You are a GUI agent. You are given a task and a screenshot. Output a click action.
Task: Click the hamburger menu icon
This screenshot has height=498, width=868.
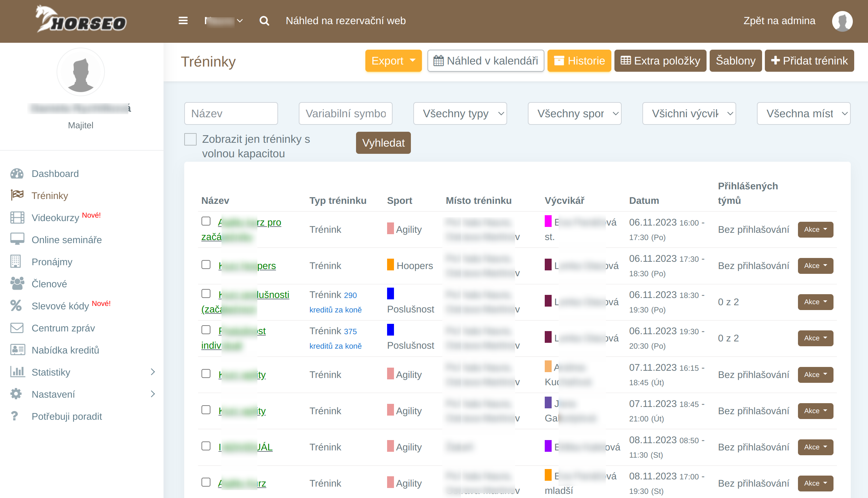(x=183, y=21)
